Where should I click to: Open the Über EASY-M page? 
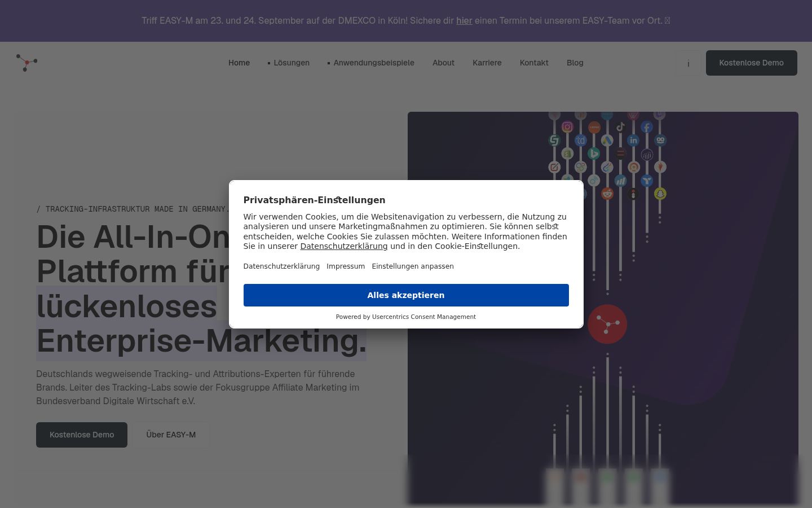171,435
